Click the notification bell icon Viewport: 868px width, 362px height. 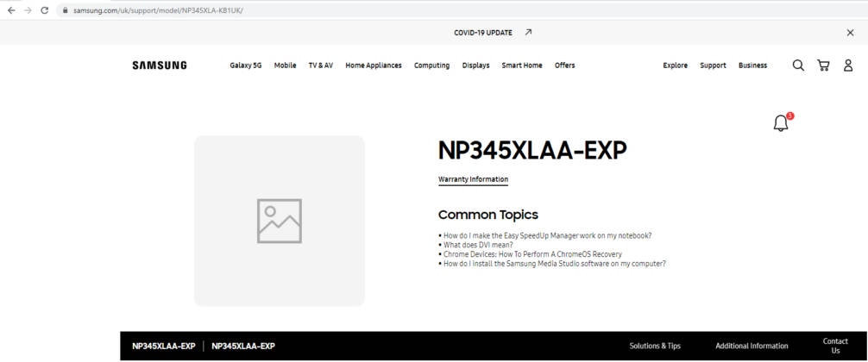click(x=781, y=123)
